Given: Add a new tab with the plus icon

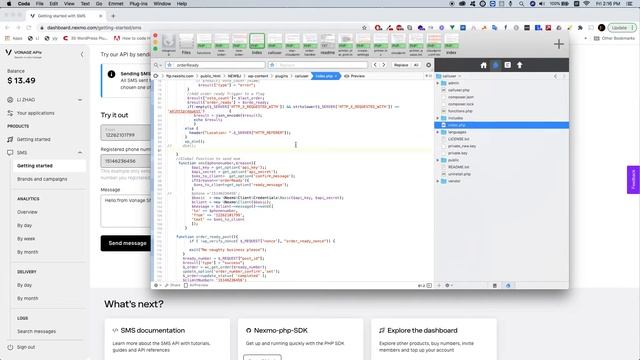Looking at the screenshot, I should click(559, 44).
